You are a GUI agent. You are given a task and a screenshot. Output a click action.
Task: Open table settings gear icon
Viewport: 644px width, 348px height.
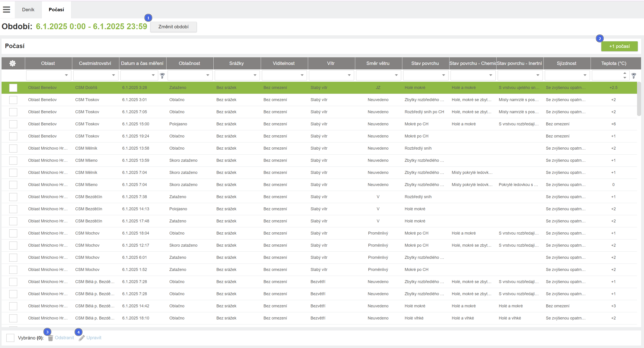pyautogui.click(x=13, y=63)
